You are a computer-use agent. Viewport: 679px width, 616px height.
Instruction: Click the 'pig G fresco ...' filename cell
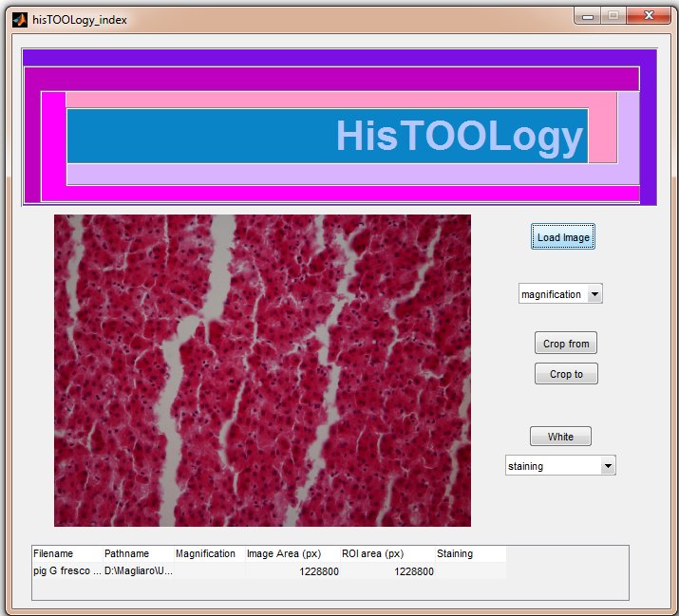point(67,570)
